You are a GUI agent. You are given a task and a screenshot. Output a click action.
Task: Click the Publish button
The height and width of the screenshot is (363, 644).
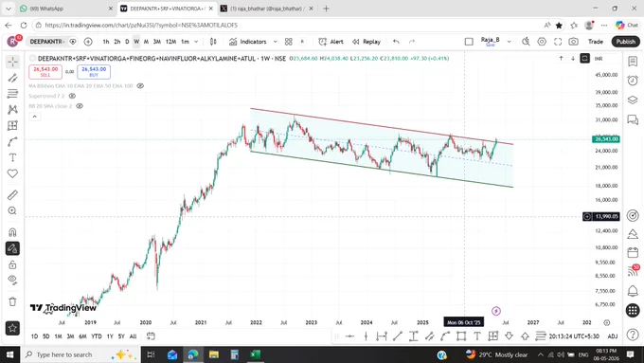click(x=625, y=42)
